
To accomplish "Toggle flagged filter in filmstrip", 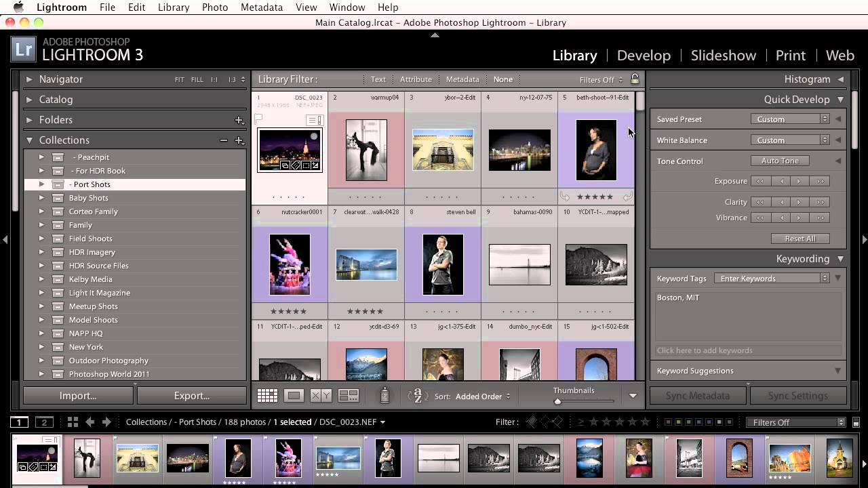I will point(532,422).
